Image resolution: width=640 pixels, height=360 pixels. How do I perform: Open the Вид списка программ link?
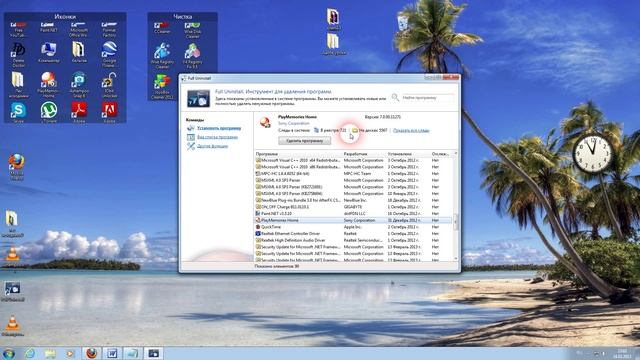[x=217, y=137]
